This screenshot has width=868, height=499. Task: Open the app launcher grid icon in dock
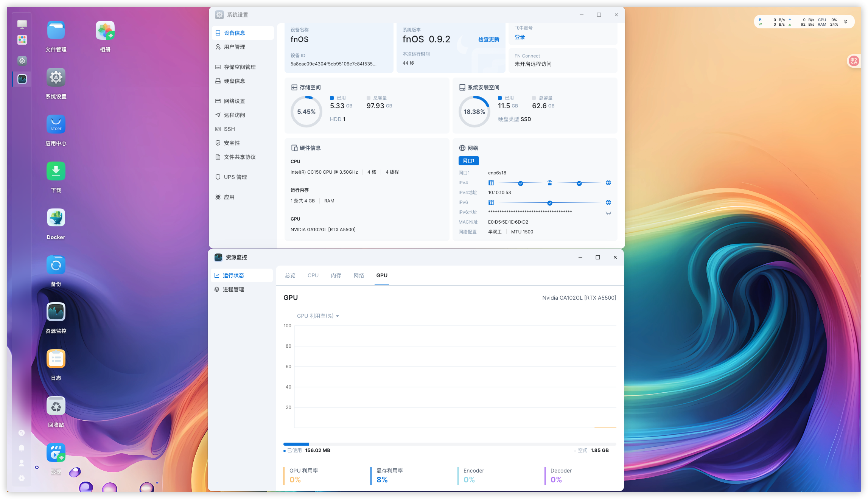coord(22,40)
